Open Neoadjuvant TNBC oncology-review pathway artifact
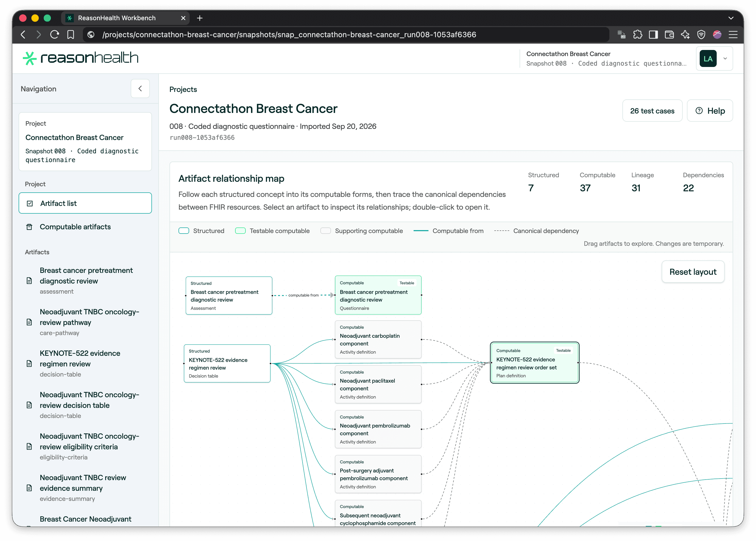Screen dimensions: 756x541 tap(85, 322)
